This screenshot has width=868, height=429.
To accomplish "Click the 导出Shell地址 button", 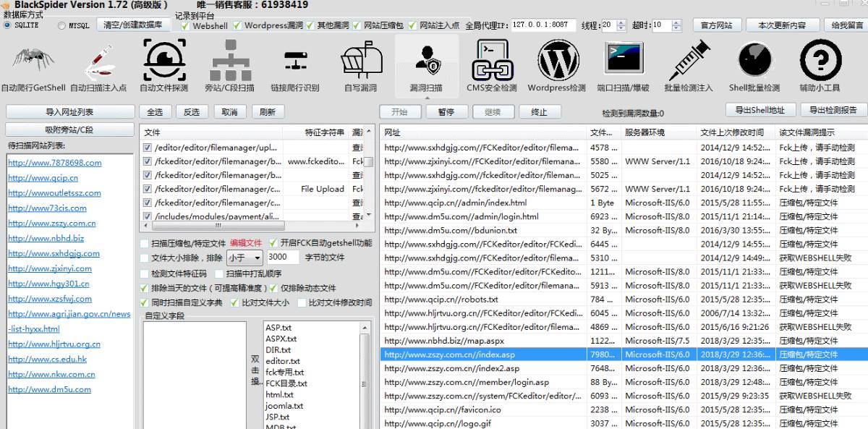I will click(x=760, y=110).
